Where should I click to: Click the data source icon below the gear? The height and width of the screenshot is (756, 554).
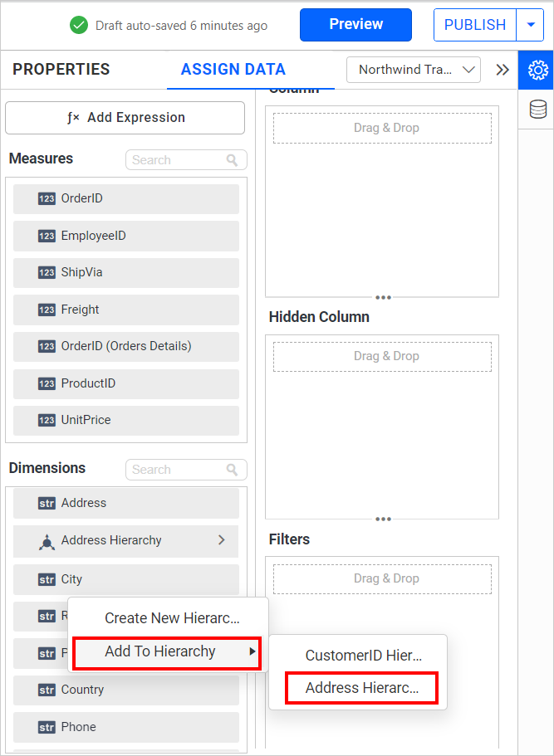pyautogui.click(x=537, y=109)
